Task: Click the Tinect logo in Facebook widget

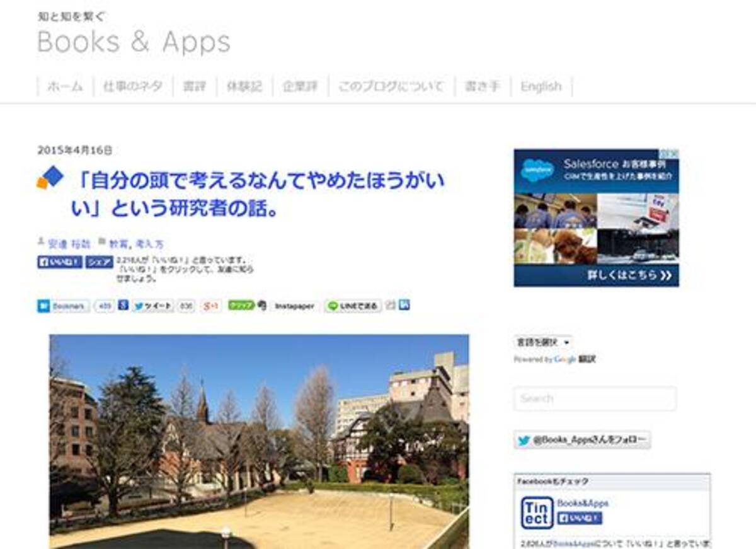Action: tap(537, 512)
